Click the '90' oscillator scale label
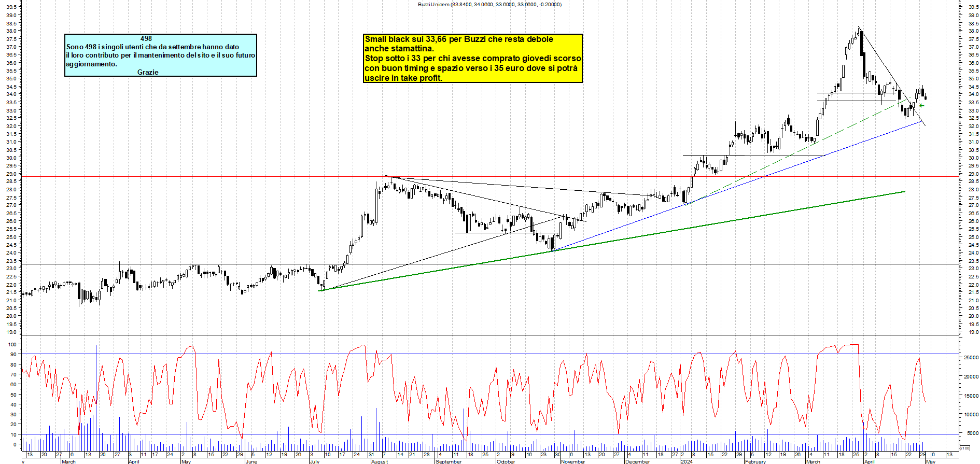Image resolution: width=980 pixels, height=464 pixels. [13, 355]
